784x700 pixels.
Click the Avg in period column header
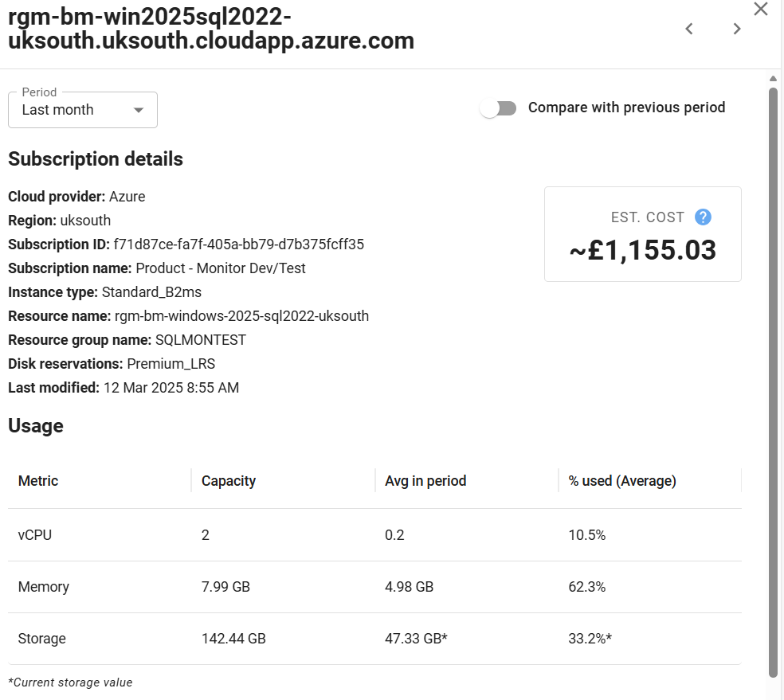(x=425, y=481)
